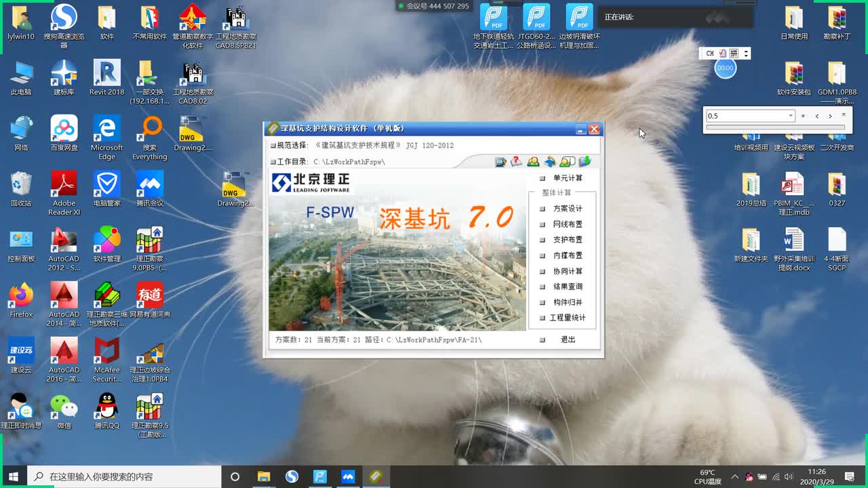The image size is (868, 488).
Task: Open 微信 desktop icon
Action: coord(64,411)
